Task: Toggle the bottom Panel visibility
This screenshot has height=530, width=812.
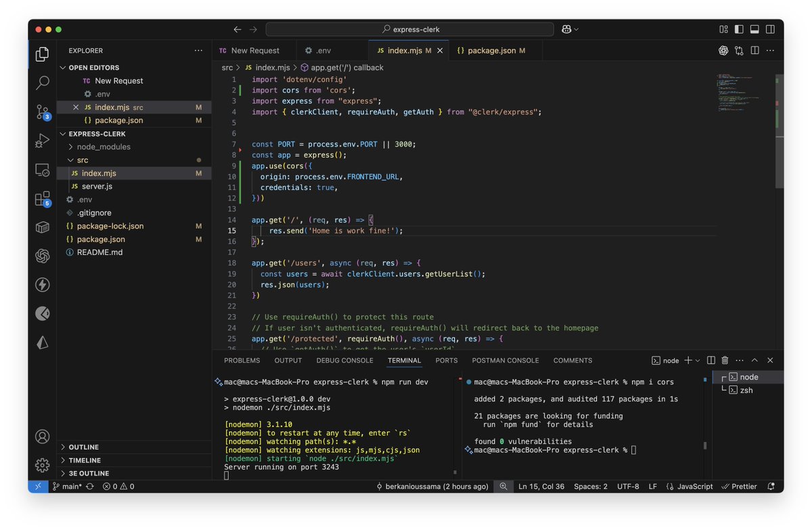Action: tap(754, 29)
